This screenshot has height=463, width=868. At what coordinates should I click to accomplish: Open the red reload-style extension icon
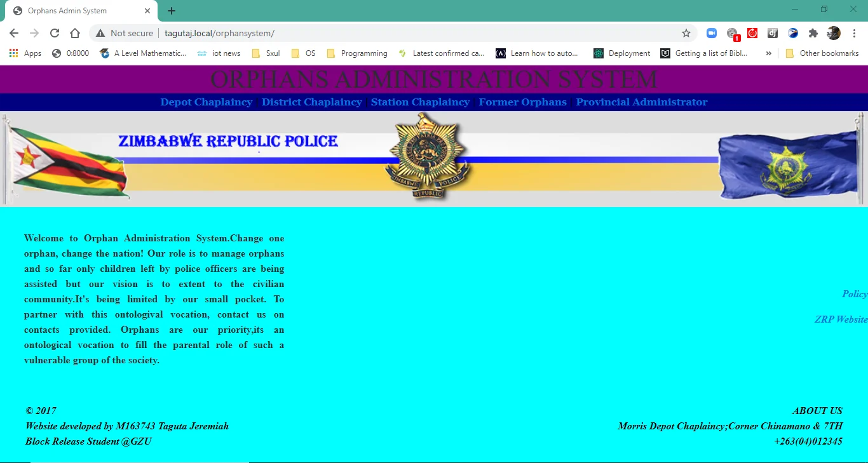[x=752, y=33]
